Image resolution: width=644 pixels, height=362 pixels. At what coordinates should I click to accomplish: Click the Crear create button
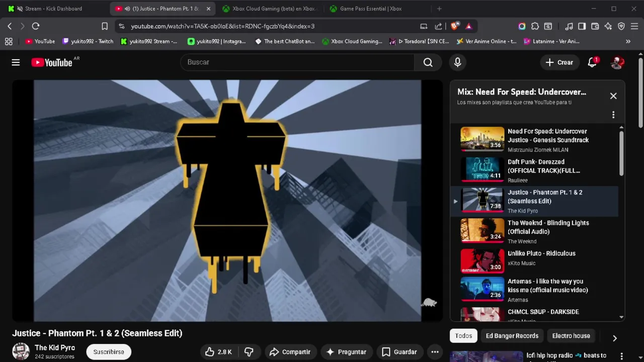(x=559, y=62)
